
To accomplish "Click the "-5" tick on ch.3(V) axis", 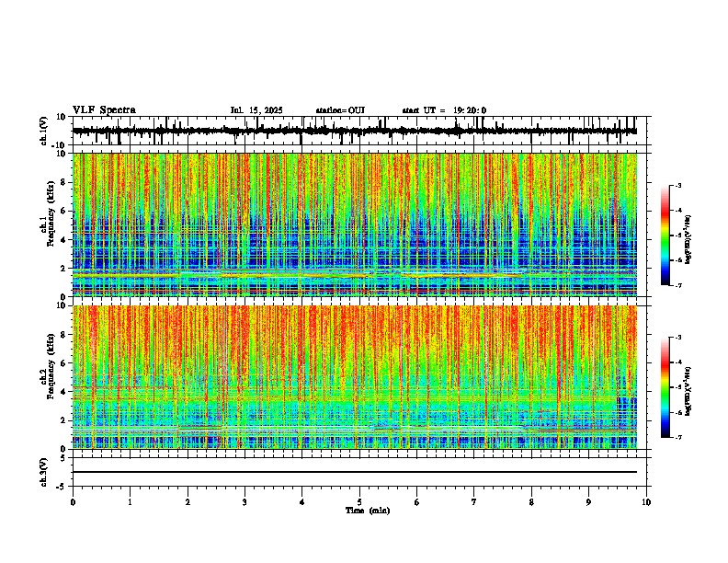I will (62, 487).
